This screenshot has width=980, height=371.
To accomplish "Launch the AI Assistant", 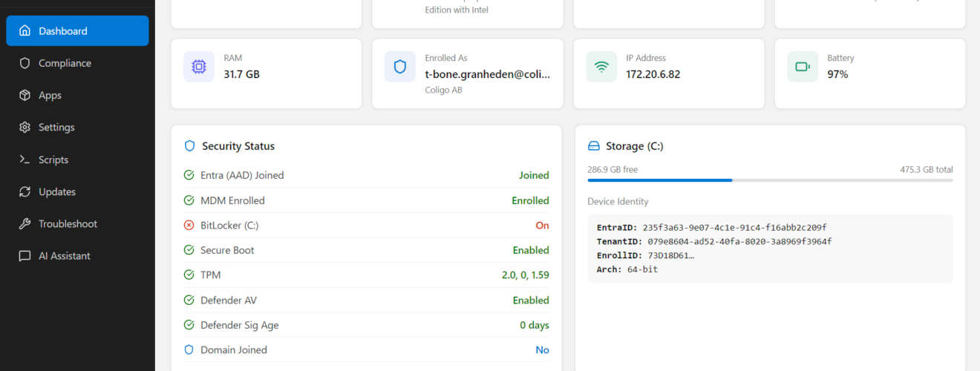I will tap(65, 256).
